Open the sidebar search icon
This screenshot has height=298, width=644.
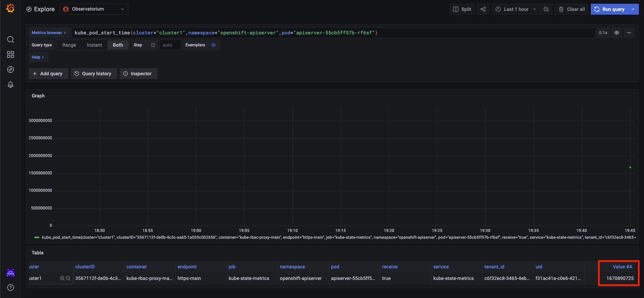(11, 40)
